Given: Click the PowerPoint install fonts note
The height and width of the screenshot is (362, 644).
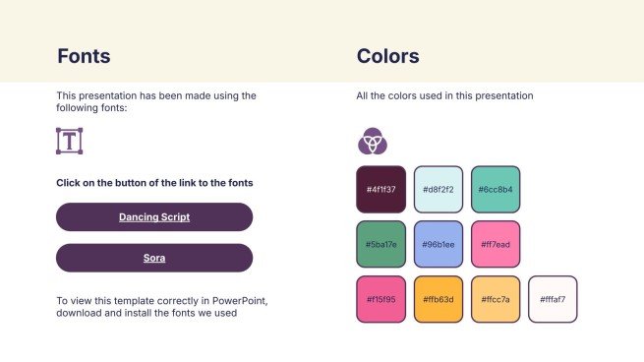Looking at the screenshot, I should [162, 307].
